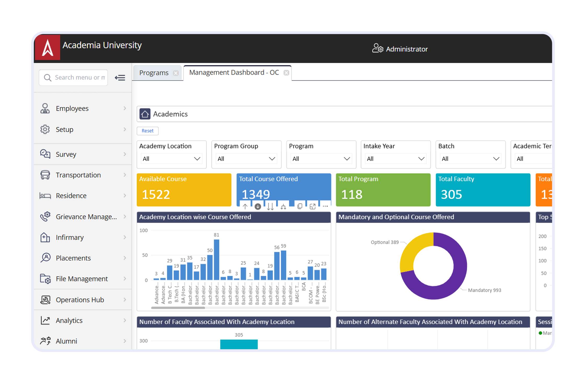Toggle the drill down mode icon

258,207
